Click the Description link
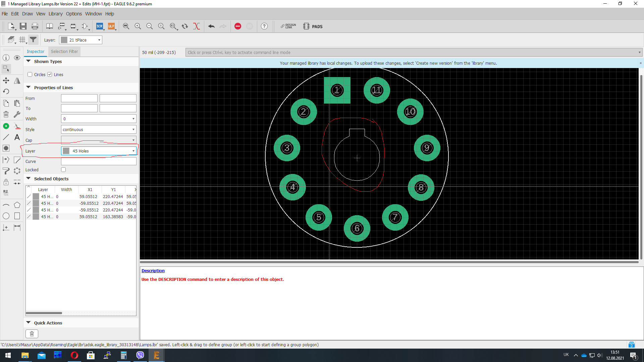The width and height of the screenshot is (644, 362). pyautogui.click(x=153, y=271)
